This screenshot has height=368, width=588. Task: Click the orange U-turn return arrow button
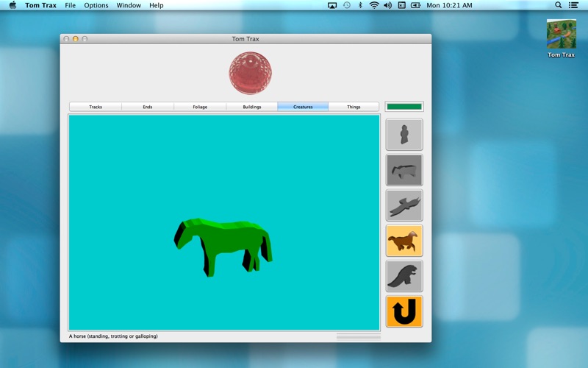tap(404, 311)
